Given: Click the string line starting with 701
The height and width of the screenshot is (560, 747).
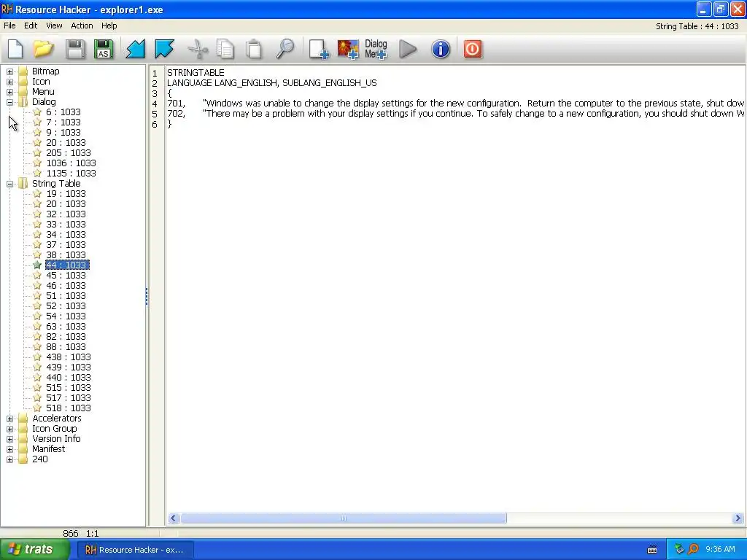Looking at the screenshot, I should pyautogui.click(x=455, y=104).
